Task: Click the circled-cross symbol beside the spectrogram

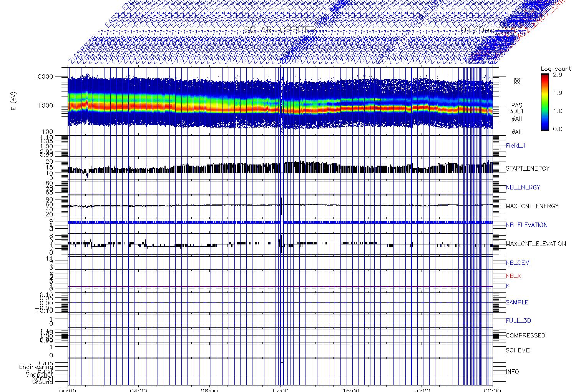Action: coord(517,81)
